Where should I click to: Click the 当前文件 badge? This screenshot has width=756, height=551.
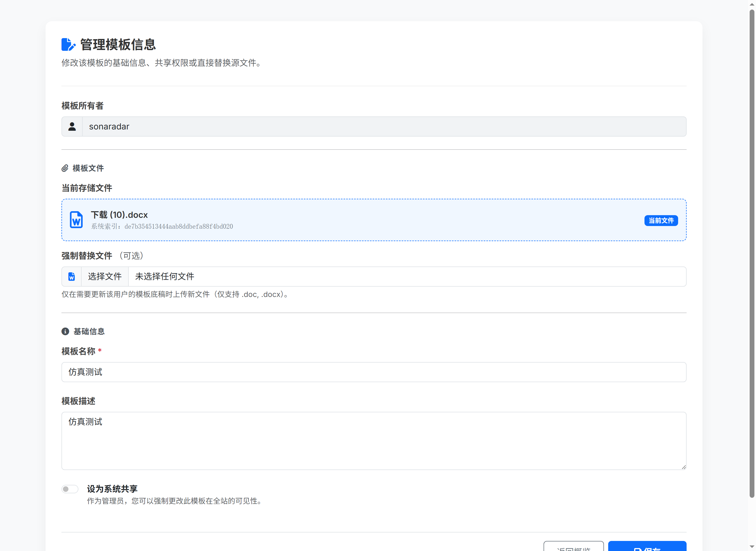coord(661,220)
